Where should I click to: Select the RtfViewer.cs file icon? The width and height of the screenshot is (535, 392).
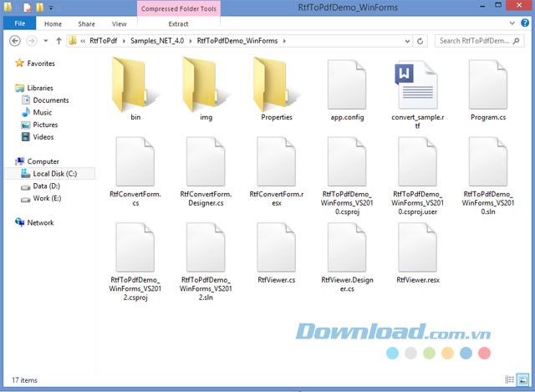[277, 247]
